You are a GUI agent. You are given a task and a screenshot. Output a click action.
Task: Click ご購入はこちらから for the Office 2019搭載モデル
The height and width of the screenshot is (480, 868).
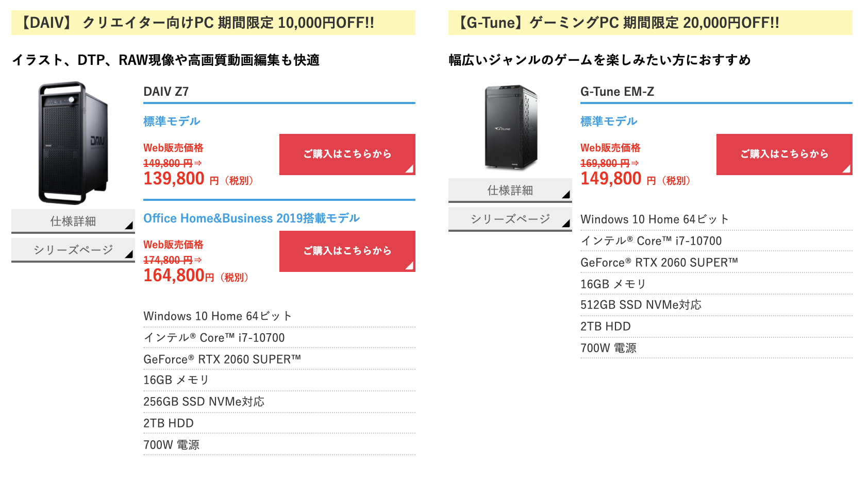(x=347, y=251)
